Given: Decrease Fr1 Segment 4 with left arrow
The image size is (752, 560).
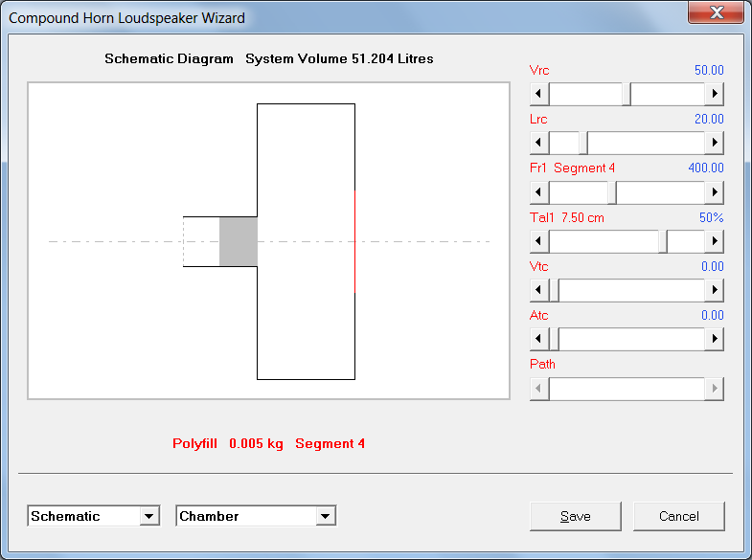Looking at the screenshot, I should (x=539, y=192).
